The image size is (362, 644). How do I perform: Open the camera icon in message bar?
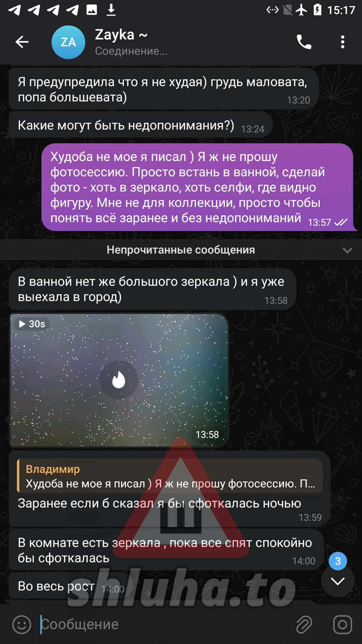point(343,625)
